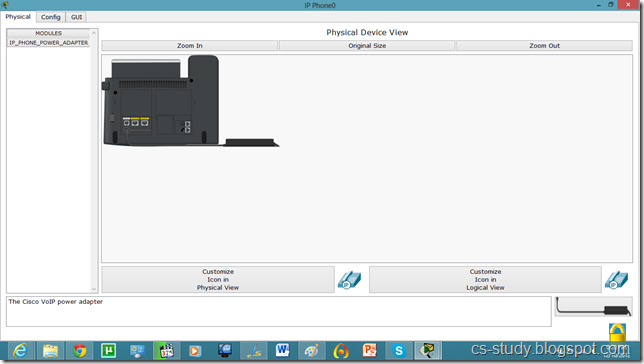Viewport: 644px width, 364px height.
Task: Open the Config tab
Action: pos(51,17)
